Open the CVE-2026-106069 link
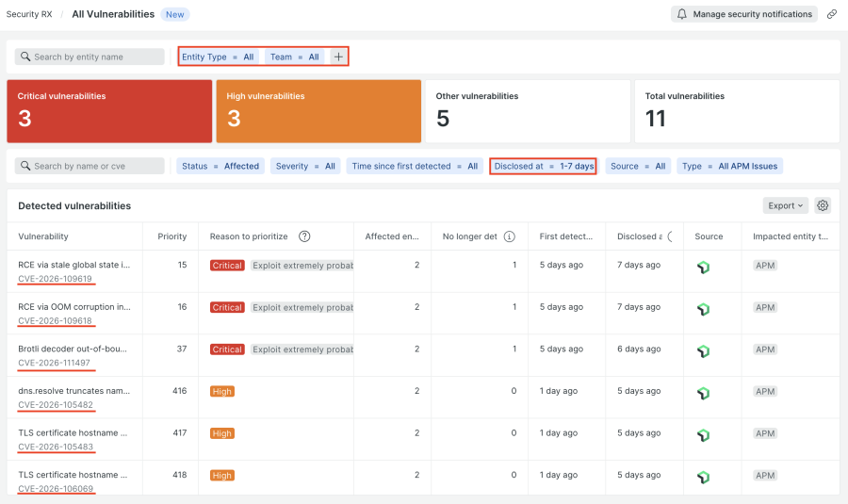This screenshot has width=848, height=504. pos(56,489)
